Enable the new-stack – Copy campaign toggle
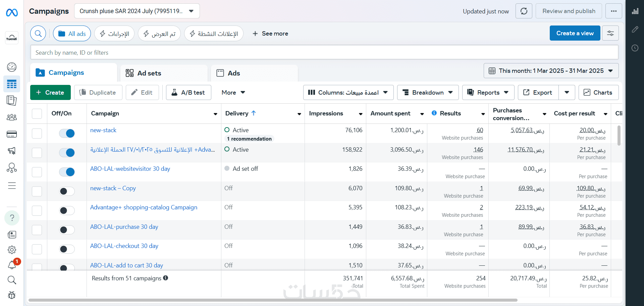 tap(67, 191)
